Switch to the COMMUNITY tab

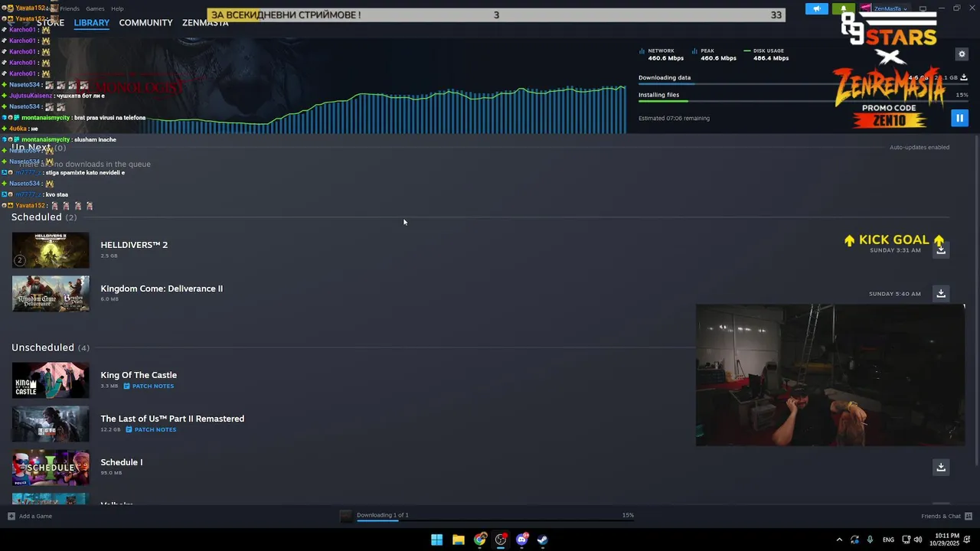pyautogui.click(x=145, y=23)
